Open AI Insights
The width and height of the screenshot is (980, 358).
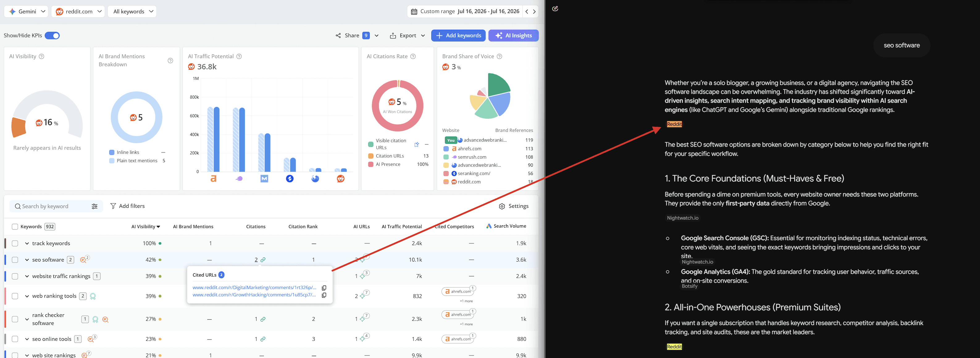click(513, 36)
